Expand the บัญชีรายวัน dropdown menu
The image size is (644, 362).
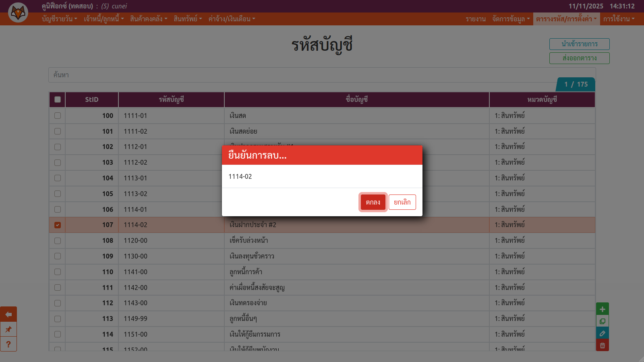59,19
